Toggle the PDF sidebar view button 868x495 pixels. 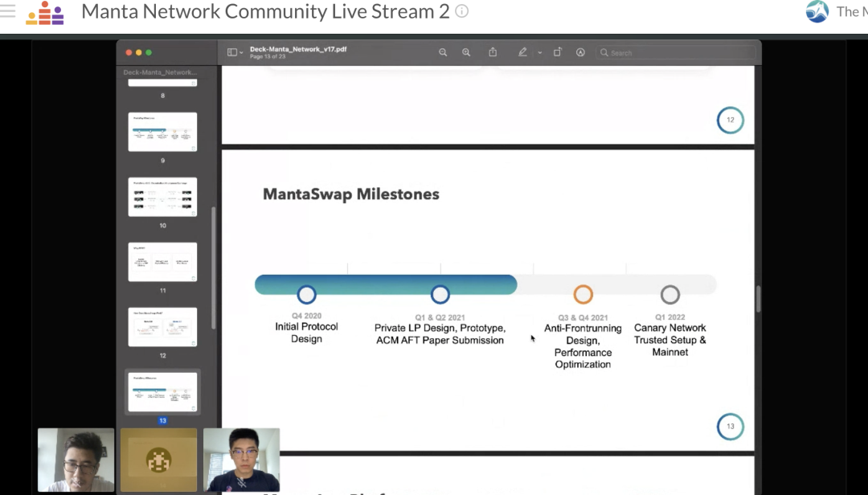232,52
